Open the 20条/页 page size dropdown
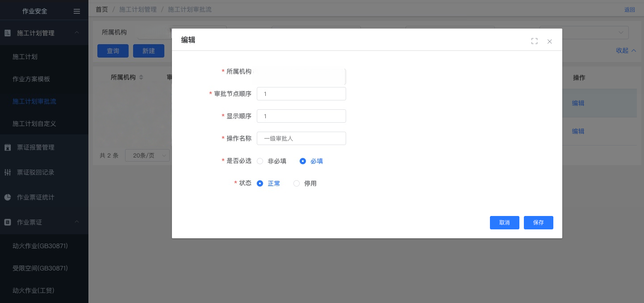 point(147,155)
